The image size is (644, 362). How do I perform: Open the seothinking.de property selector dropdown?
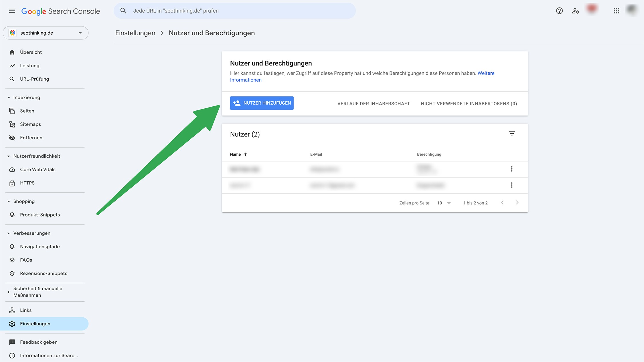pos(46,33)
